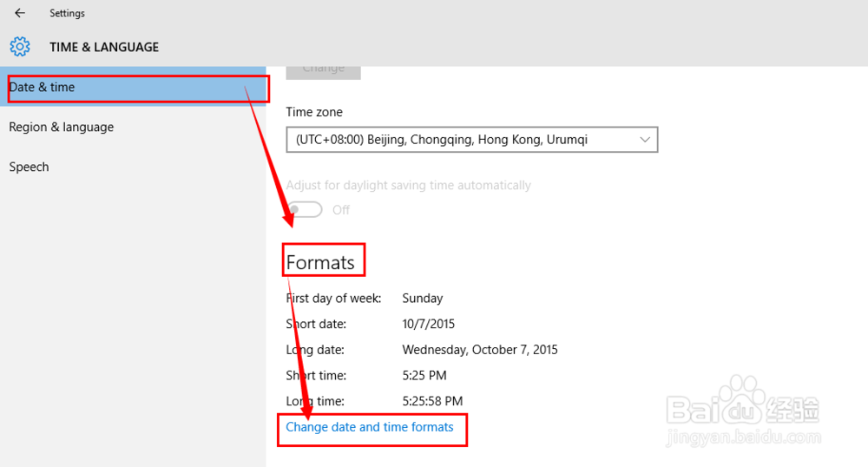Click the Adjust for daylight saving label

[408, 185]
